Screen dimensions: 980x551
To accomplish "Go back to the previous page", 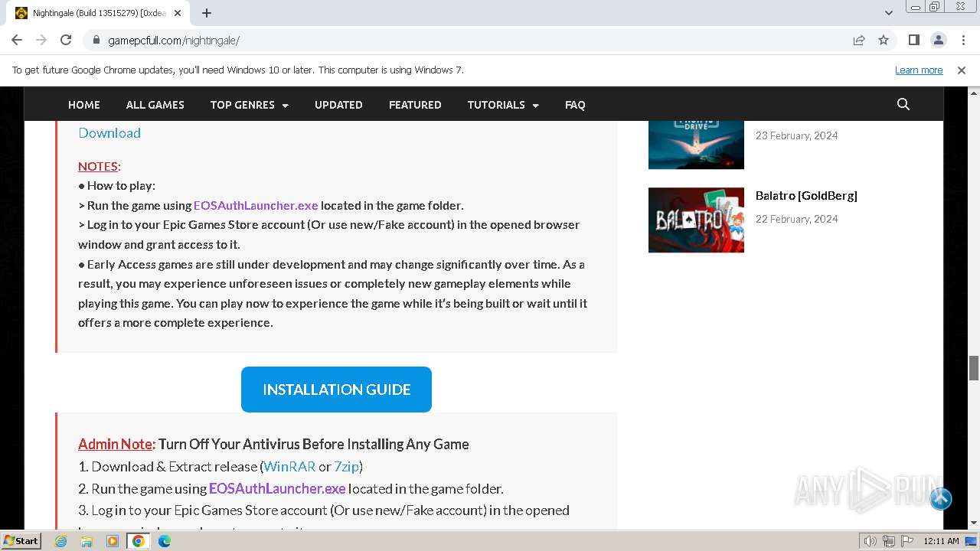I will (17, 40).
